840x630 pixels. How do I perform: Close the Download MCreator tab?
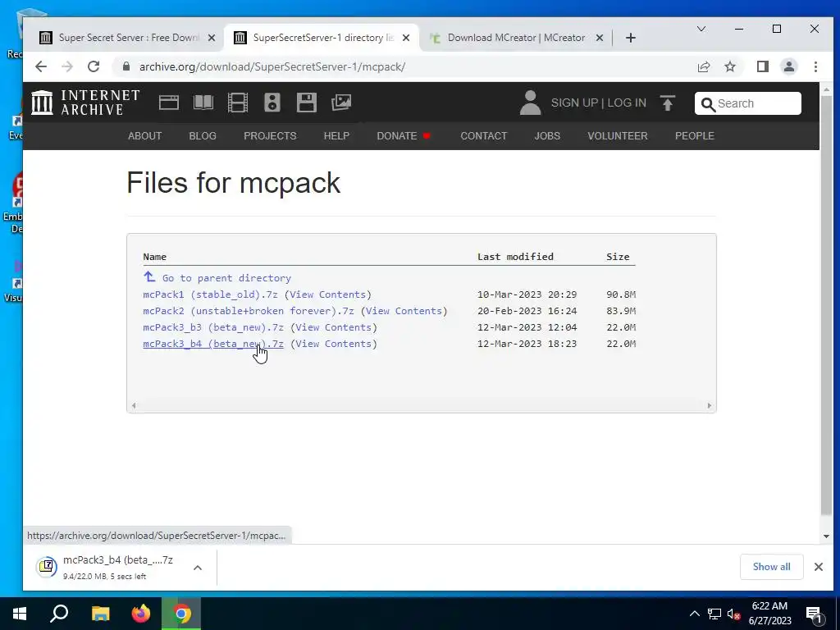600,38
